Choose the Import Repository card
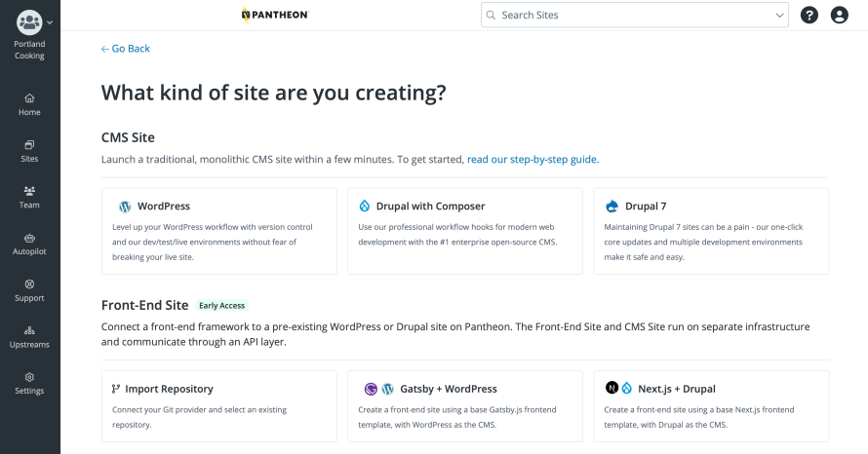 219,406
